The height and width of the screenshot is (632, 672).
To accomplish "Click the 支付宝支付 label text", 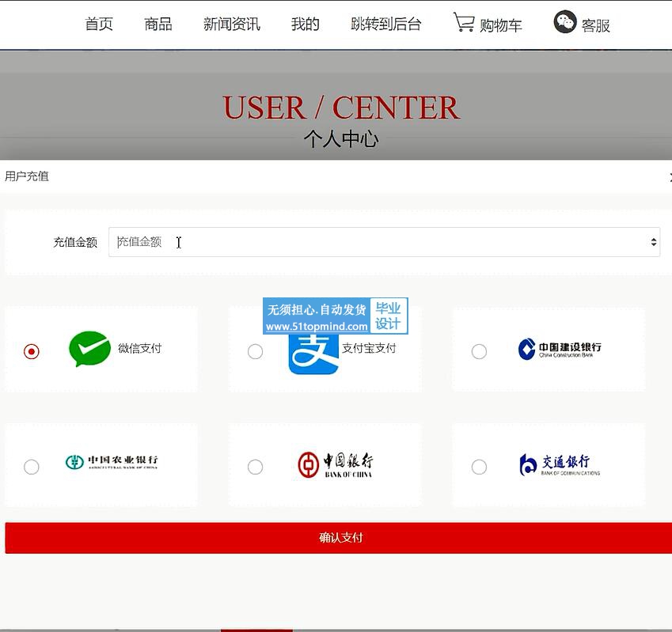I will (369, 349).
